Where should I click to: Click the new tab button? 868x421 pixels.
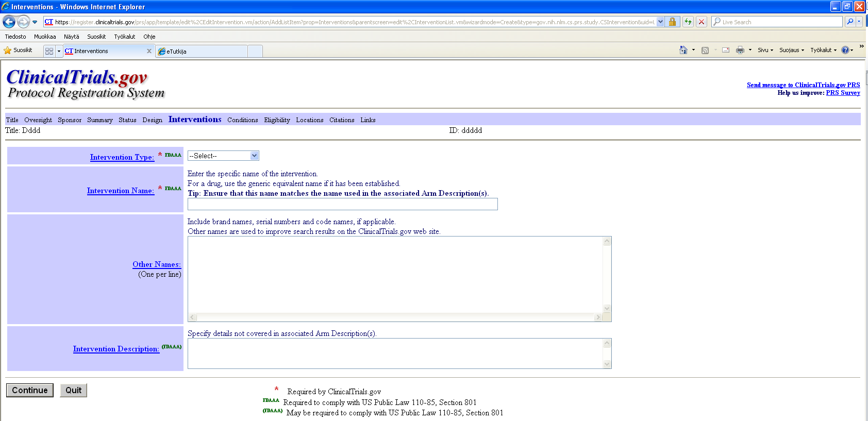pos(255,52)
